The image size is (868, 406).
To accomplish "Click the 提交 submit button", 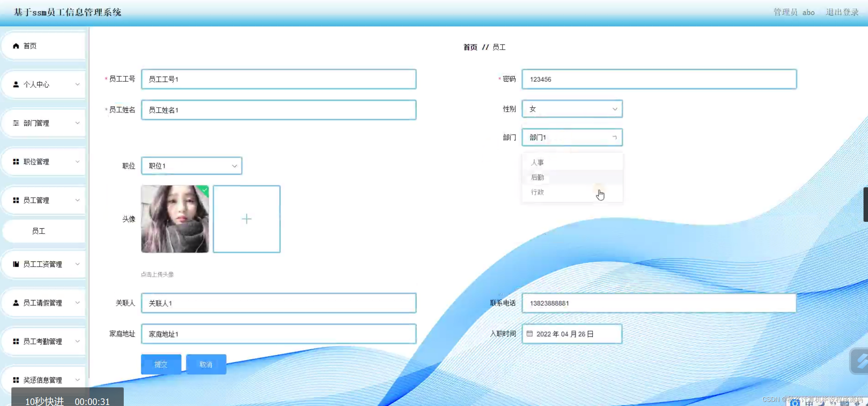I will click(x=161, y=364).
